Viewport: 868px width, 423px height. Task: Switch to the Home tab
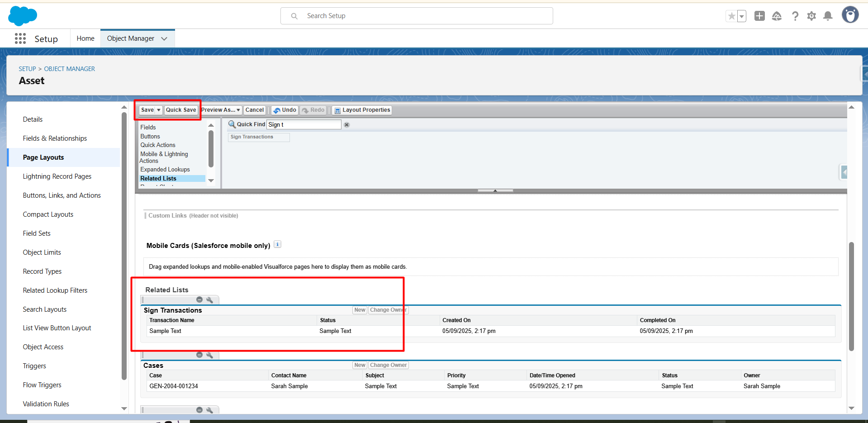pyautogui.click(x=85, y=38)
